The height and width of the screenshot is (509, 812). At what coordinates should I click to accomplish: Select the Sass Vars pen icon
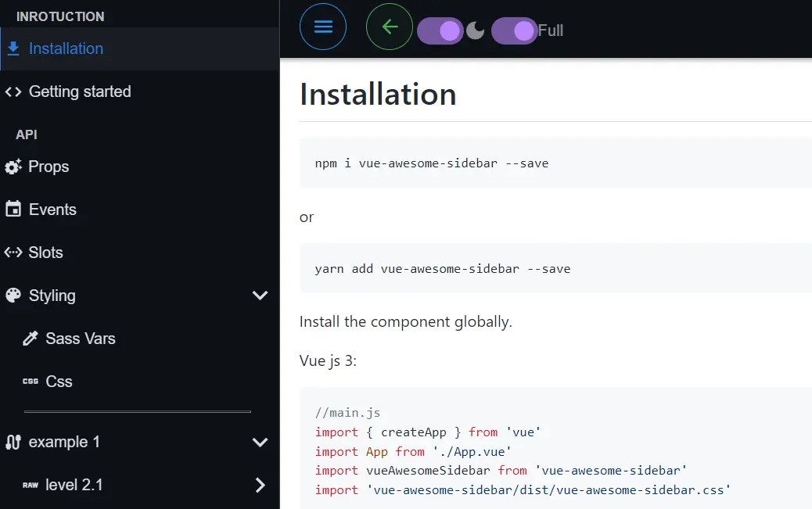tap(31, 338)
